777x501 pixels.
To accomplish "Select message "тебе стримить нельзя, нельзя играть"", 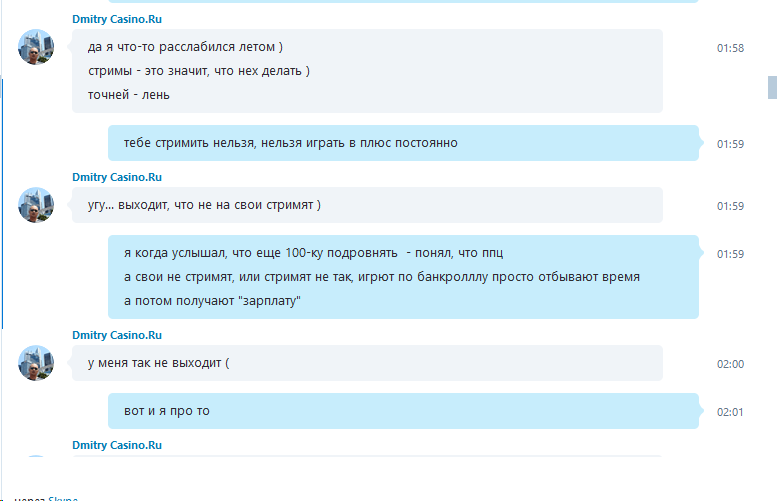I will pos(290,143).
